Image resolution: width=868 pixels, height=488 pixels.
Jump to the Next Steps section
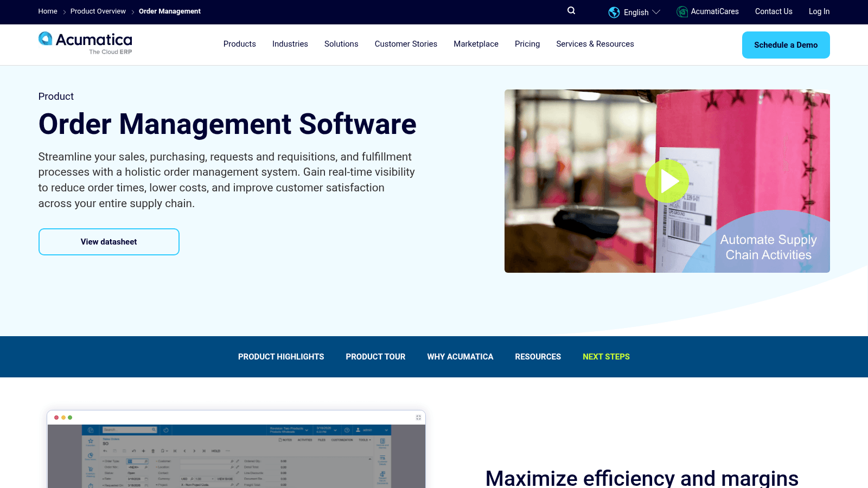point(606,357)
